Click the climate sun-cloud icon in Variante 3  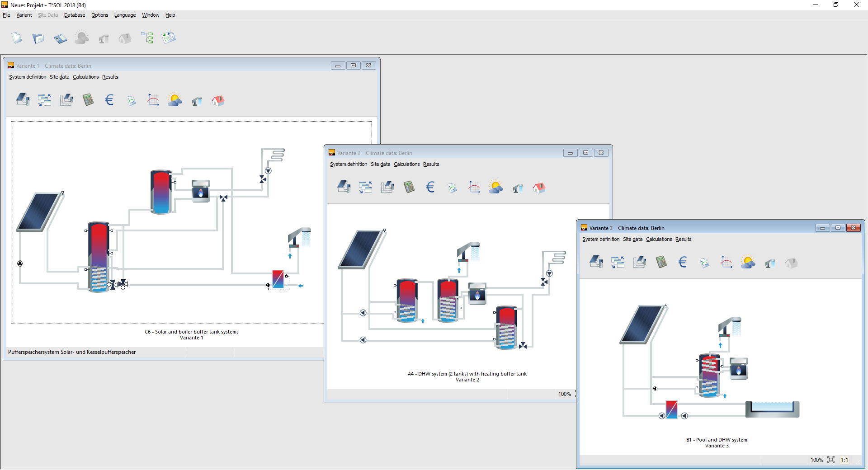748,262
